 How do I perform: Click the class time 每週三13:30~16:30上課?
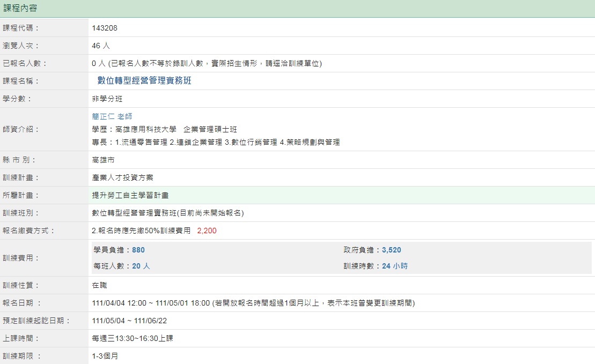pos(133,338)
